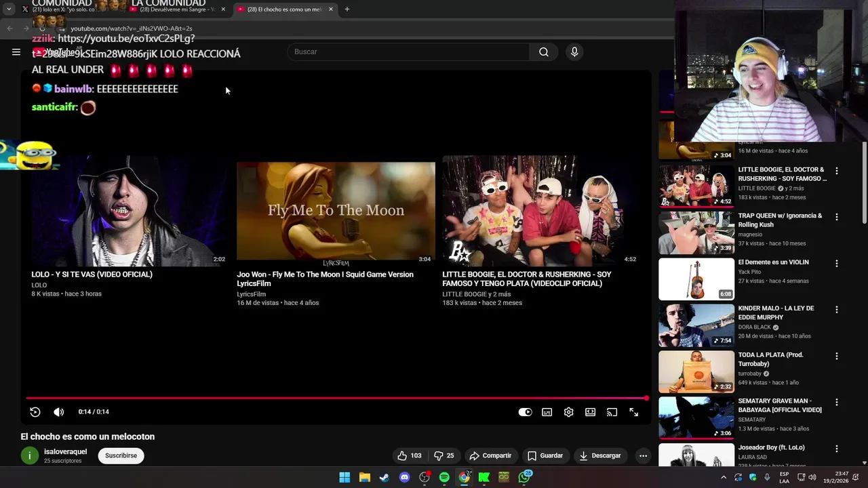Open the player settings gear

569,412
